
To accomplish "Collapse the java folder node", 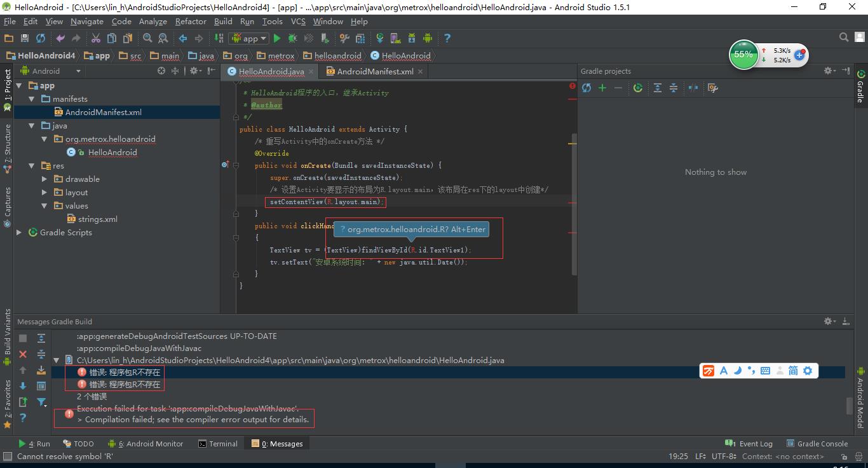I will 32,126.
